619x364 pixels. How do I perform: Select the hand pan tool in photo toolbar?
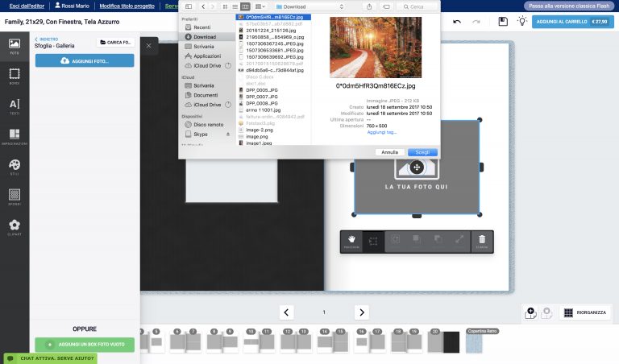(x=351, y=242)
